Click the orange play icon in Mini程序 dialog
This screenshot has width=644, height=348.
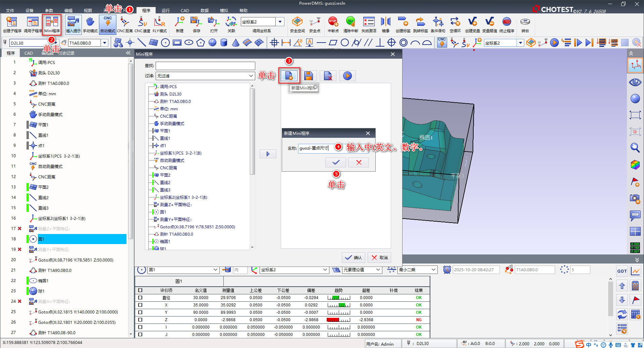click(x=347, y=76)
